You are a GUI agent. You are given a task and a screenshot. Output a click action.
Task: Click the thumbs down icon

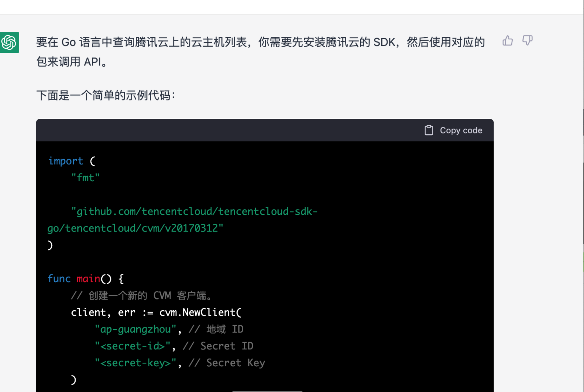click(x=527, y=41)
